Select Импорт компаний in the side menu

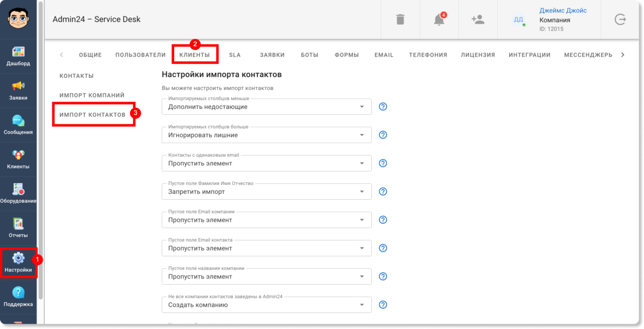click(92, 95)
